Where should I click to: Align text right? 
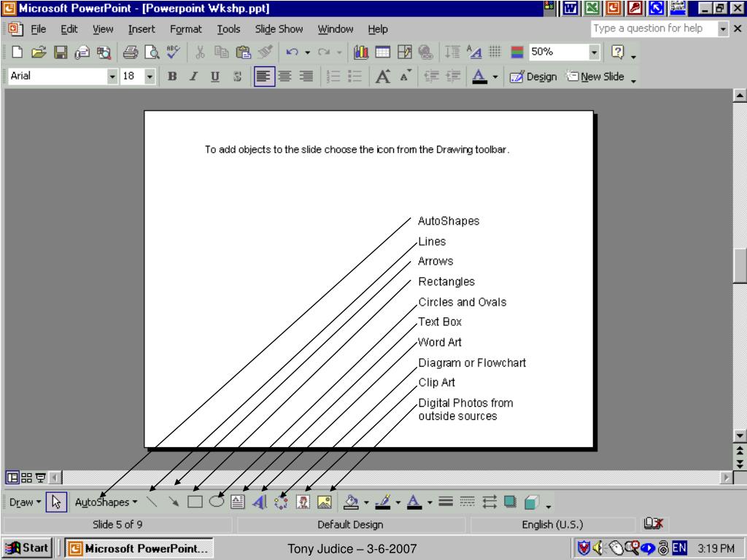click(x=306, y=76)
